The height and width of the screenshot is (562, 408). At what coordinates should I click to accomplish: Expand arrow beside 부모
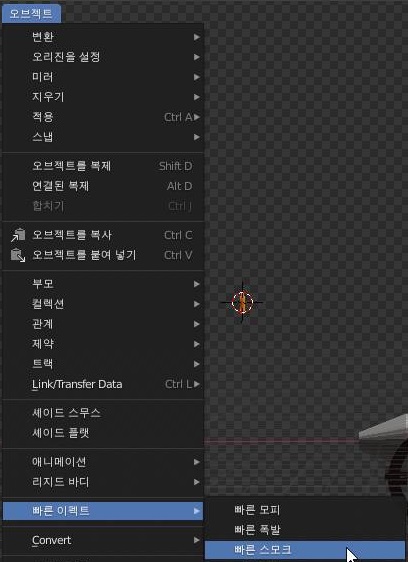click(x=196, y=284)
